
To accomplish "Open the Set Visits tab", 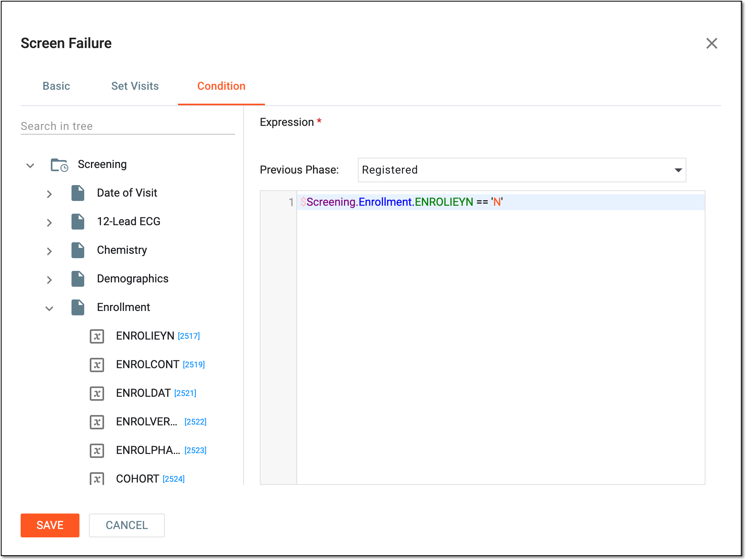I will coord(135,86).
